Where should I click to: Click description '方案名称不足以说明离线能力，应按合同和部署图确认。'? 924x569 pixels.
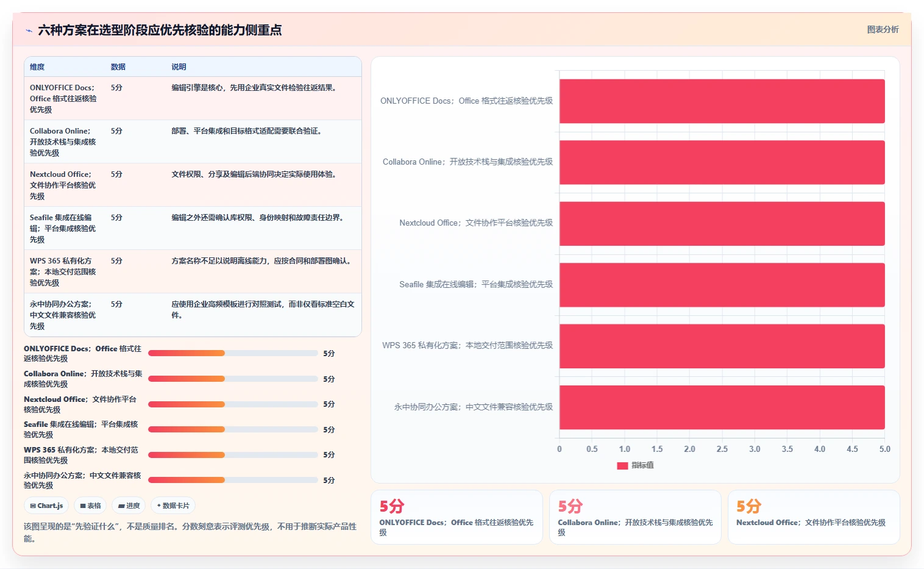[263, 261]
